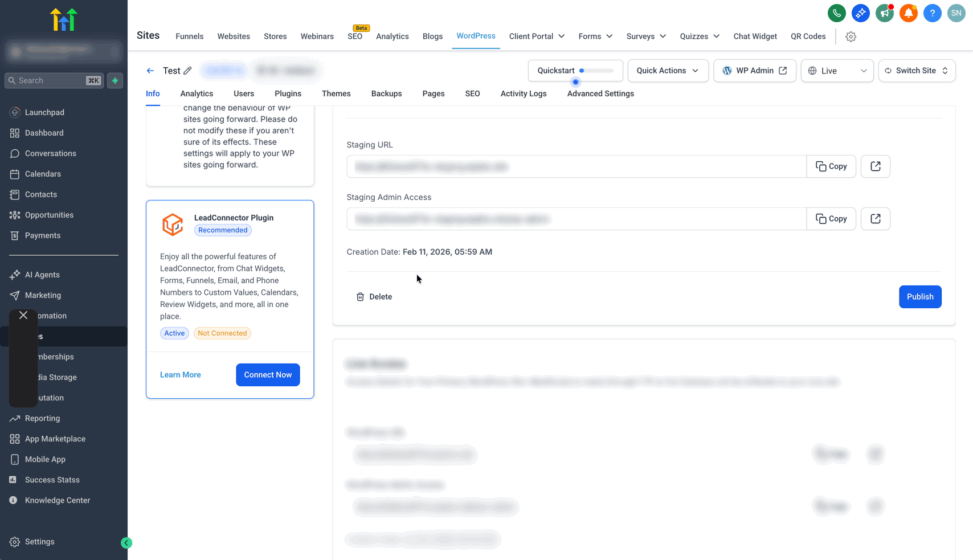
Task: Collapse the sidebar with green chevron
Action: (x=126, y=543)
